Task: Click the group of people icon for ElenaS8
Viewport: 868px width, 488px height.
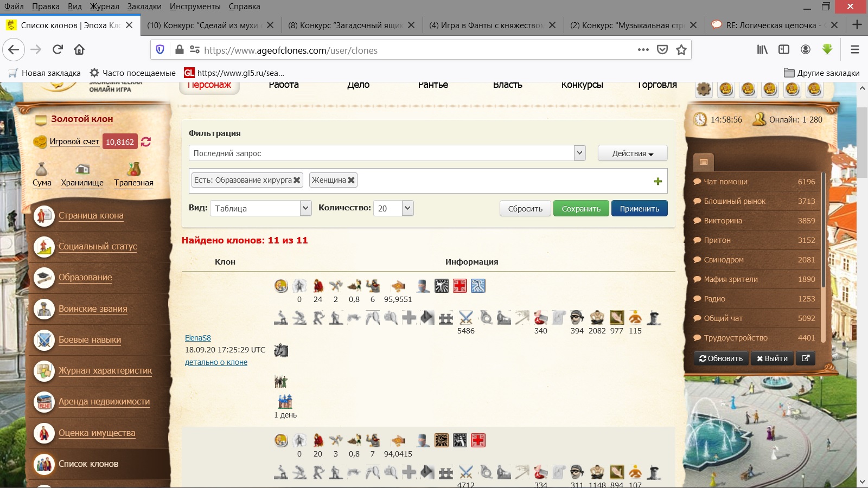Action: click(x=280, y=382)
